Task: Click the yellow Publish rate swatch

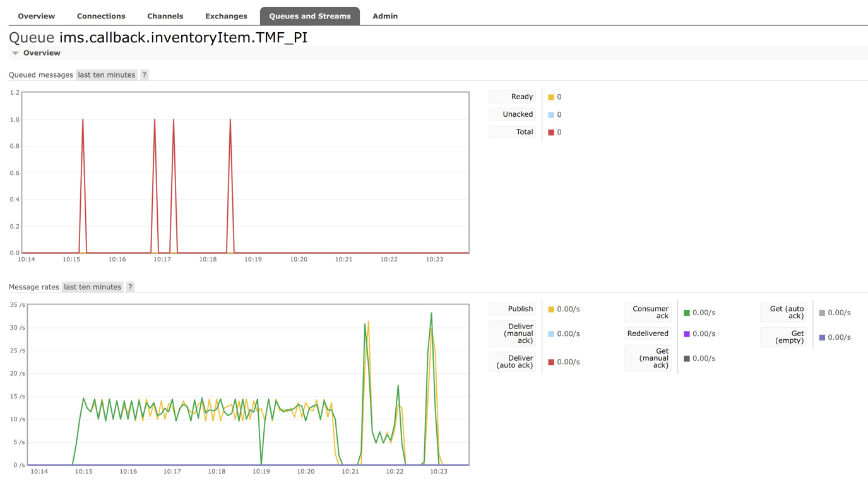Action: 551,309
